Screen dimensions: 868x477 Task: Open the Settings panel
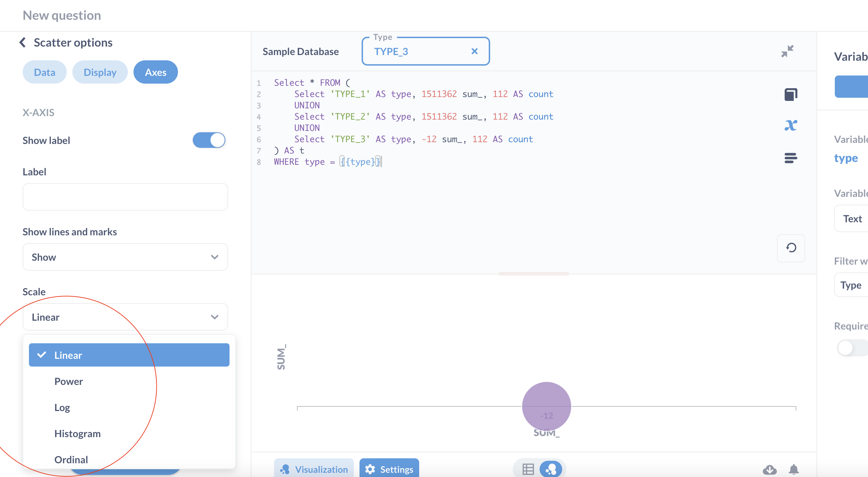(389, 469)
